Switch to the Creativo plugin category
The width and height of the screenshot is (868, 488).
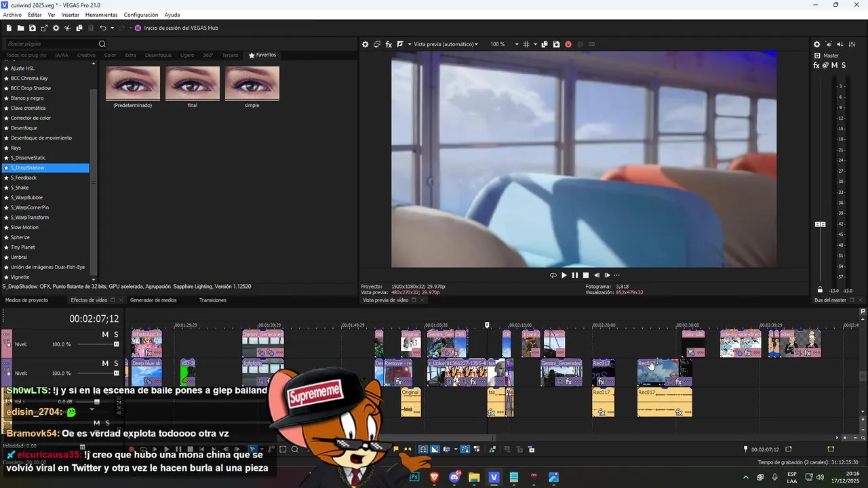(86, 55)
